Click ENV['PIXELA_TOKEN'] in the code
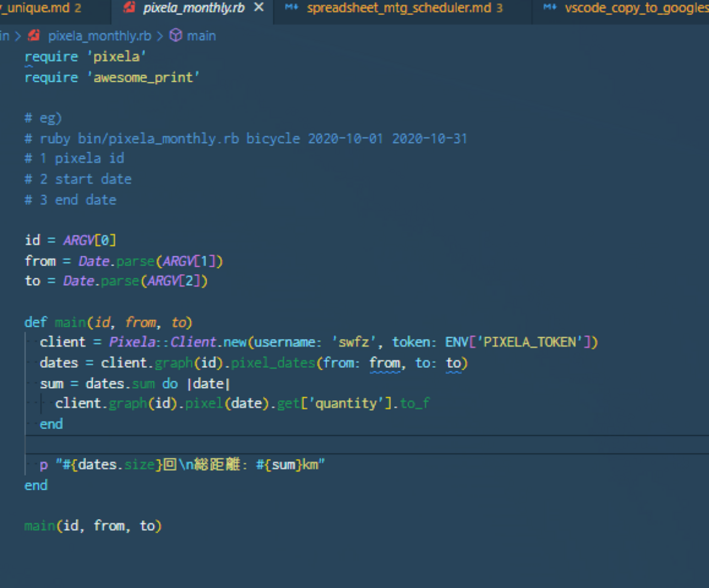709x588 pixels. point(518,343)
